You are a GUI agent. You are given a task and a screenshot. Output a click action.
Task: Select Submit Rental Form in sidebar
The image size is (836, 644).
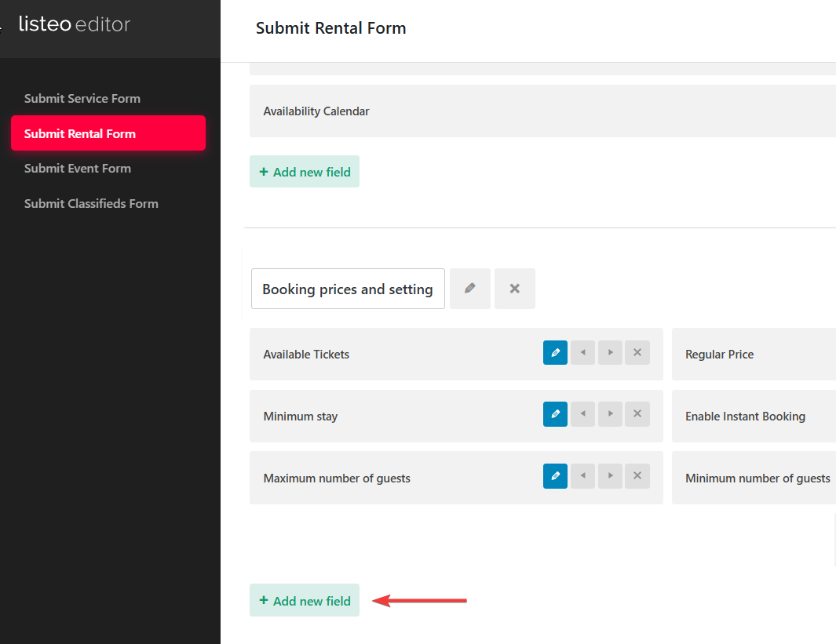point(80,133)
